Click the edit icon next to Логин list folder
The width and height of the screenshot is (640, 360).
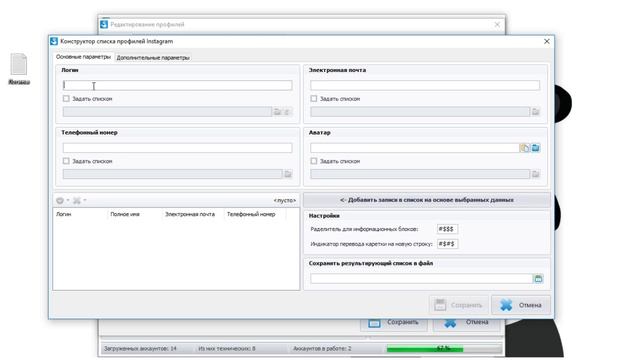pyautogui.click(x=287, y=111)
